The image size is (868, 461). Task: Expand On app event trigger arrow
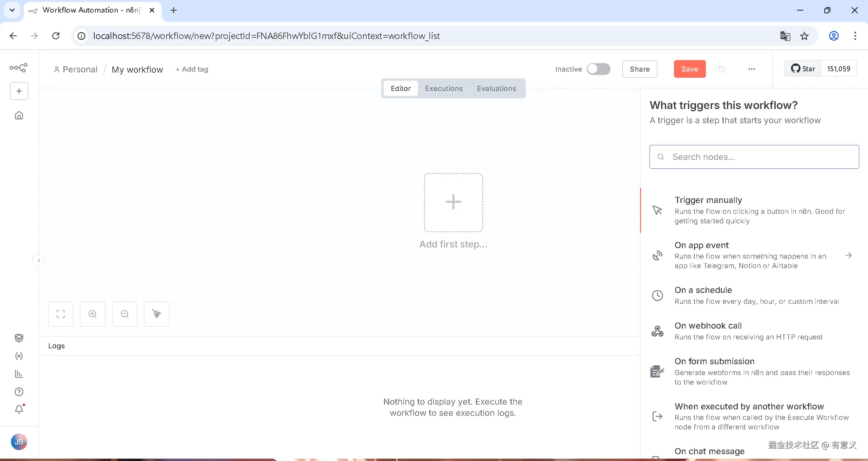849,255
